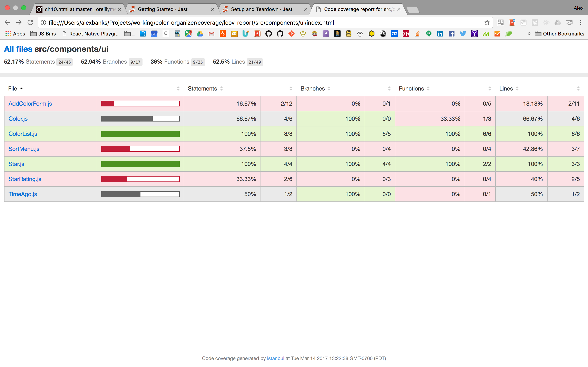
Task: Switch to the Setup and Teardown tab
Action: 262,9
